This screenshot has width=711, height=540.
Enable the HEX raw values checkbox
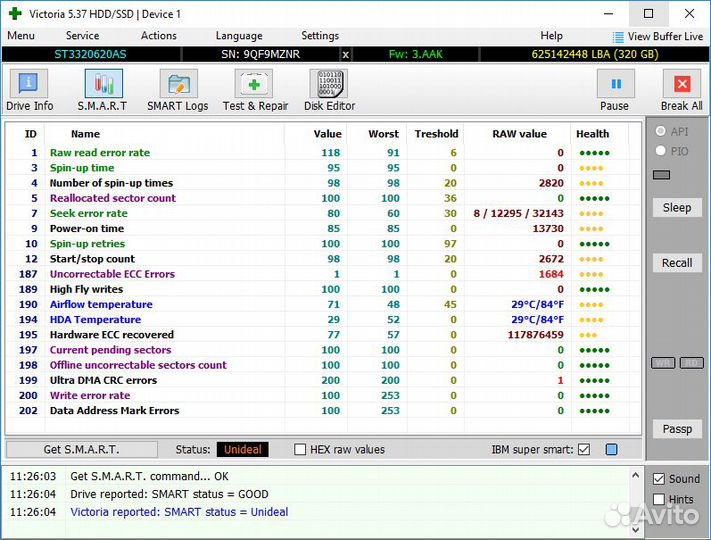pyautogui.click(x=300, y=450)
